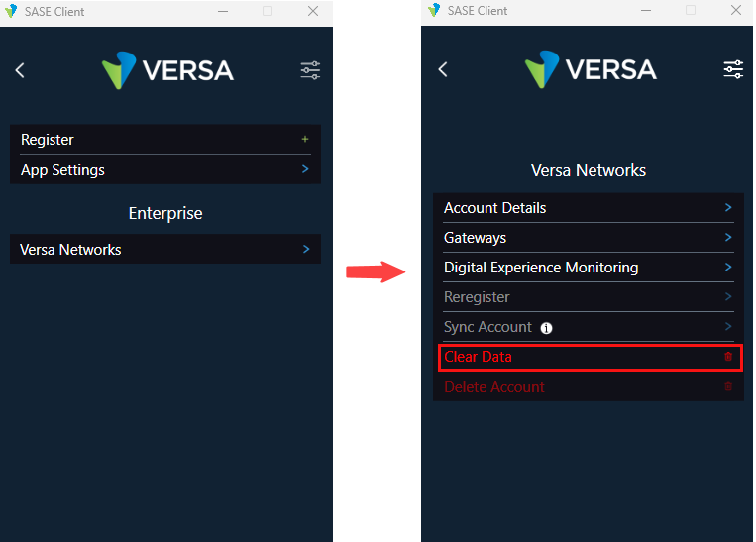
Task: Close the left SASE Client window
Action: pyautogui.click(x=313, y=11)
